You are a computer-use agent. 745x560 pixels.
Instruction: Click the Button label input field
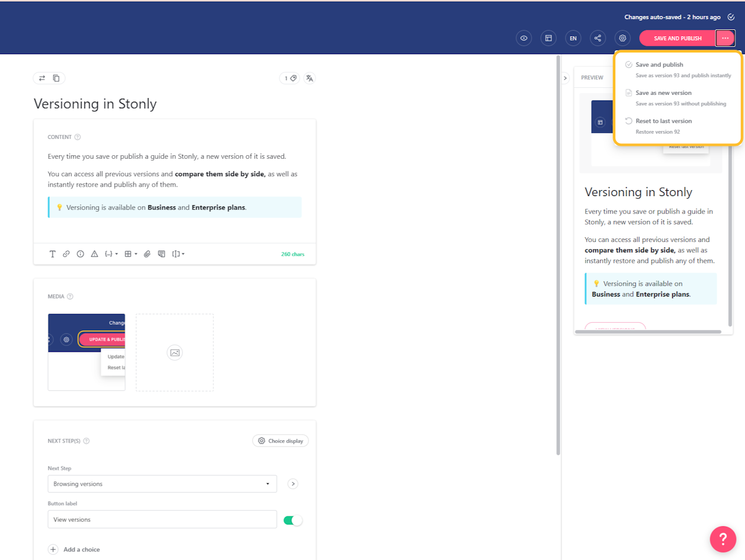pos(162,520)
